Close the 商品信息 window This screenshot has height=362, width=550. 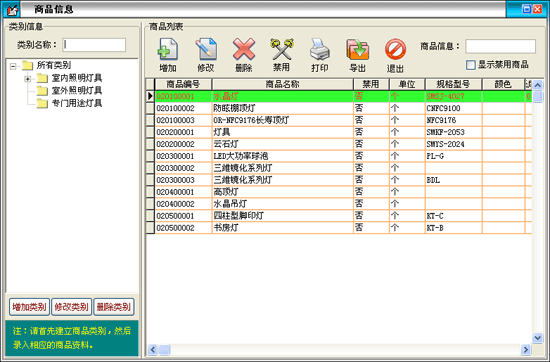538,9
